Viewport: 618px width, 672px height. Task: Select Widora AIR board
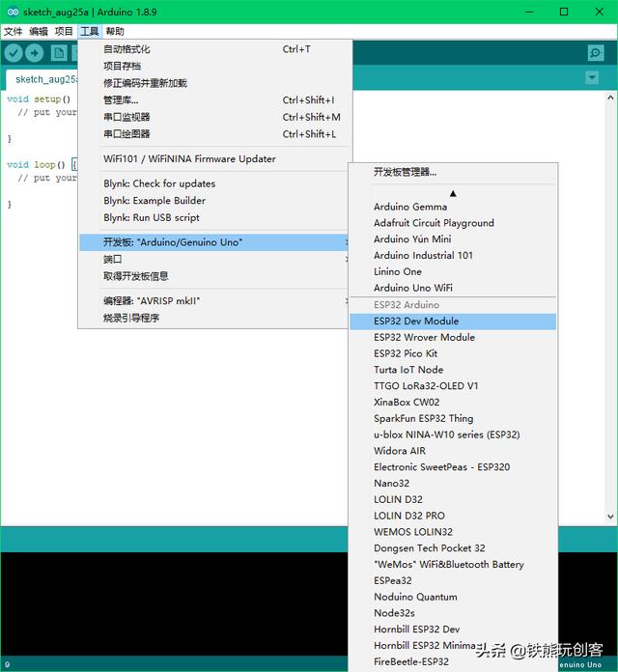[453, 451]
